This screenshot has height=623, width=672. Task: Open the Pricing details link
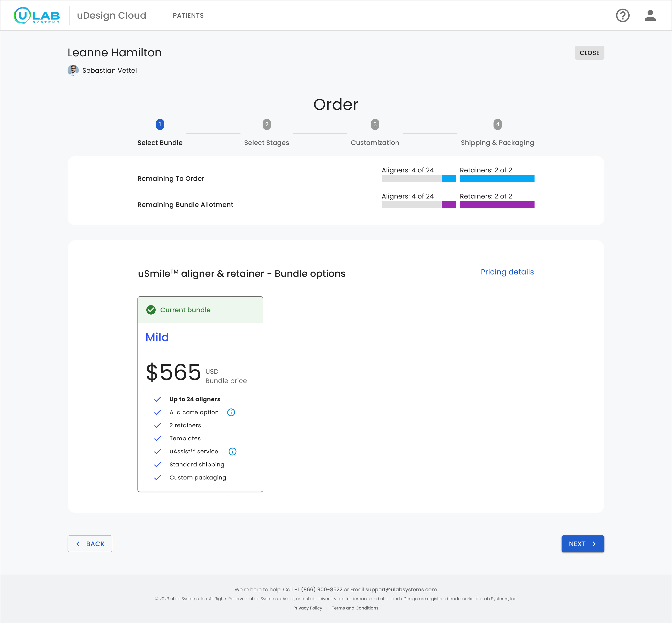[507, 272]
